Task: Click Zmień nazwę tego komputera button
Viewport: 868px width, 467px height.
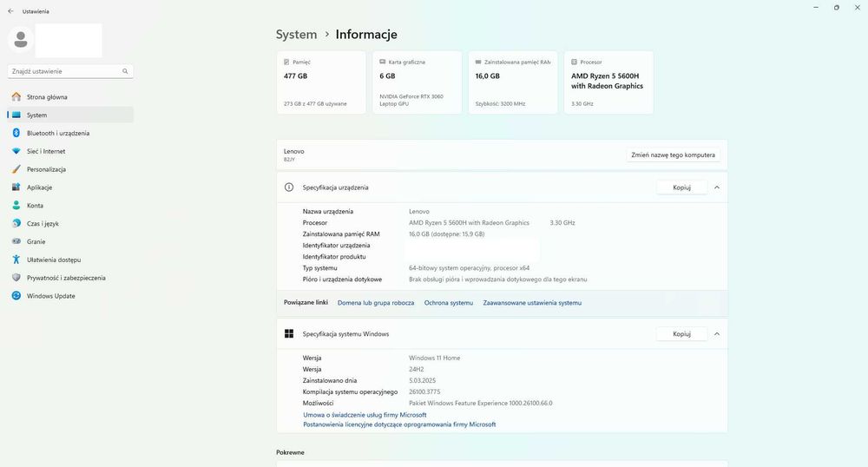Action: (x=674, y=155)
